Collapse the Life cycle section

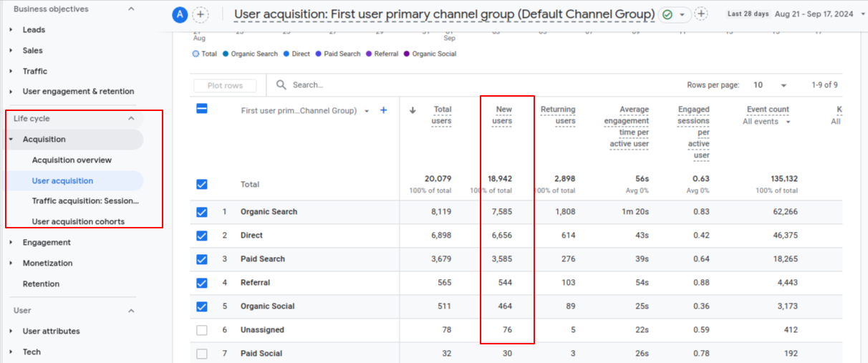point(131,119)
